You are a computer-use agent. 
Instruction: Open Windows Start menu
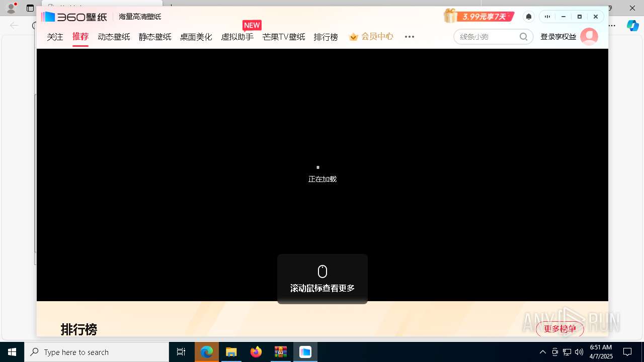12,352
